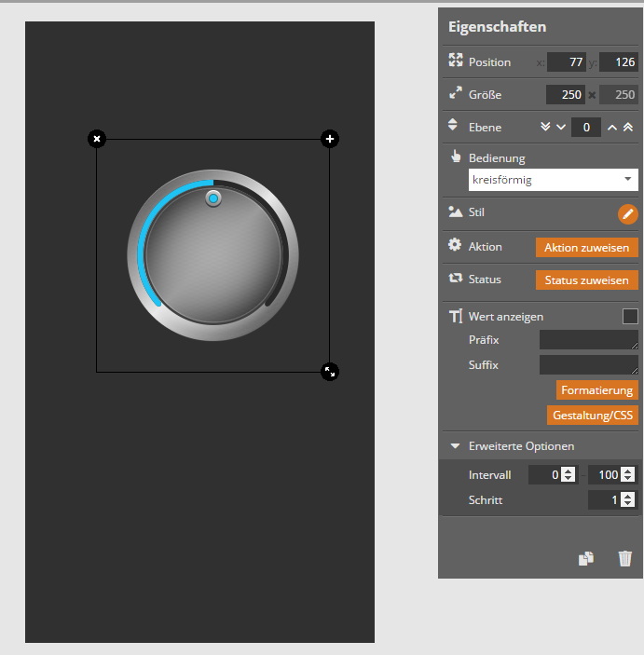
Task: Send element to bottom layer with double-down chevron
Action: (545, 127)
